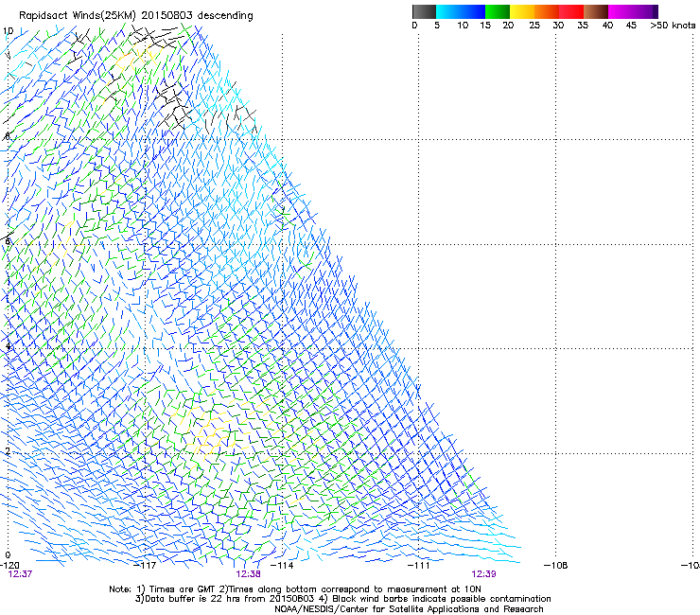Click the title 'Rapidsact Winds(25KM) 20150803 descending'
The height and width of the screenshot is (615, 700).
tap(135, 16)
